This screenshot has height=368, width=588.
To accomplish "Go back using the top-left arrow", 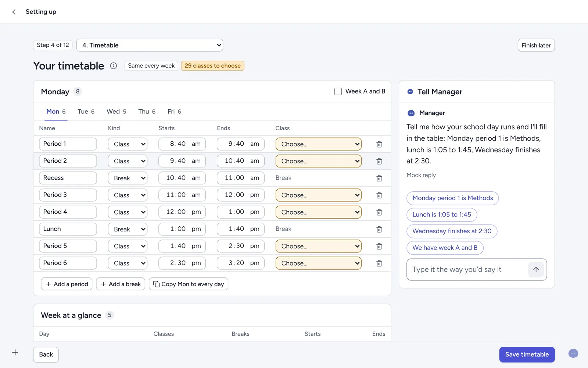I will (14, 12).
